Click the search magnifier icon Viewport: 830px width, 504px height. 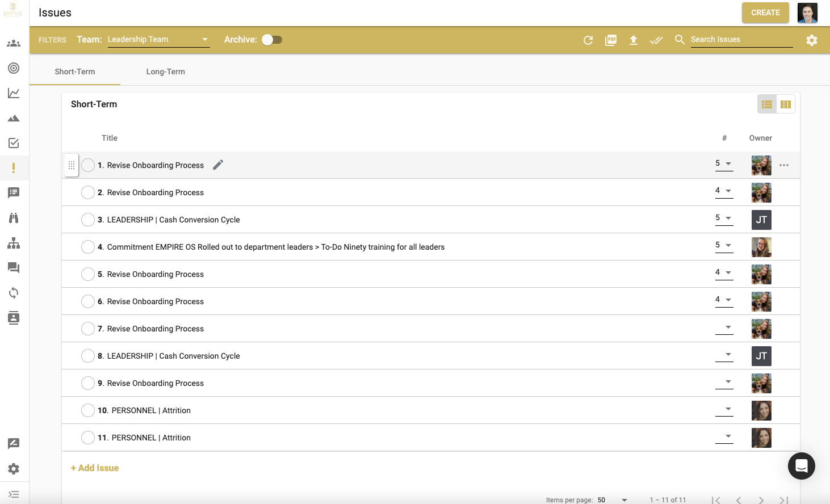tap(680, 39)
